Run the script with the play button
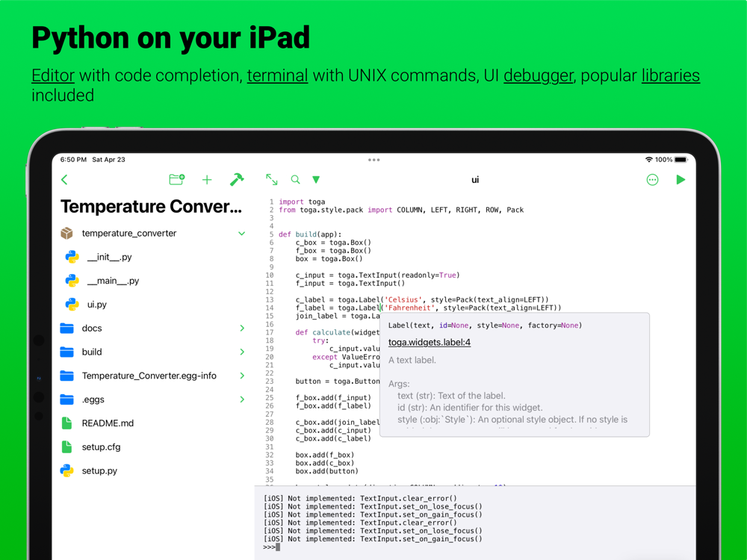Screen dimensions: 747x560 (x=681, y=179)
